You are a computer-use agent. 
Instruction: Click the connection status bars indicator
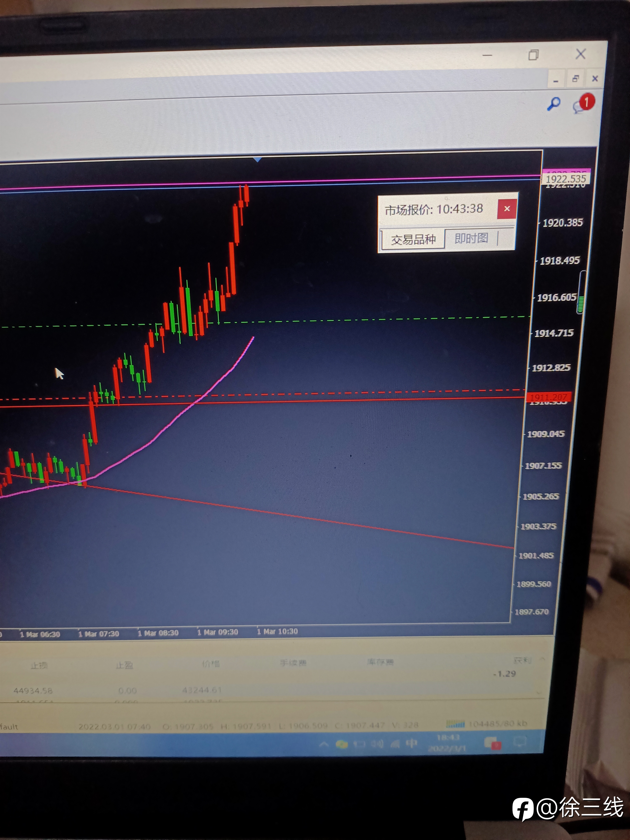[455, 724]
